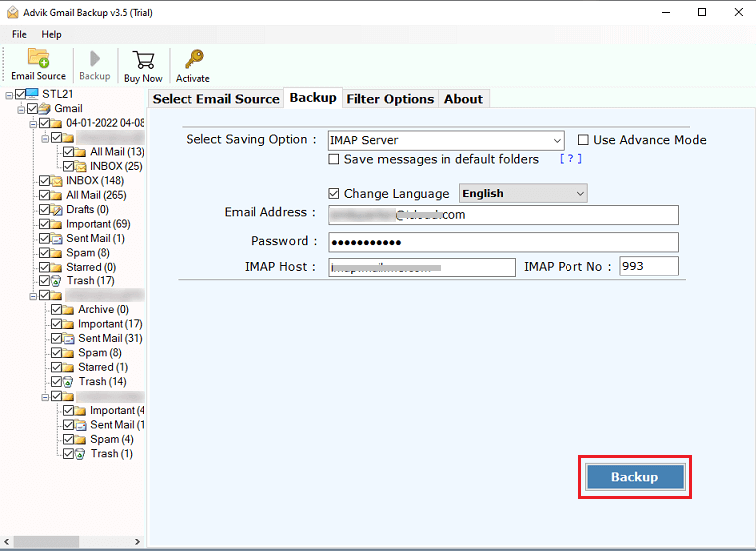Click the Drafts (0) pencil folder icon
The image size is (756, 551).
coord(57,210)
